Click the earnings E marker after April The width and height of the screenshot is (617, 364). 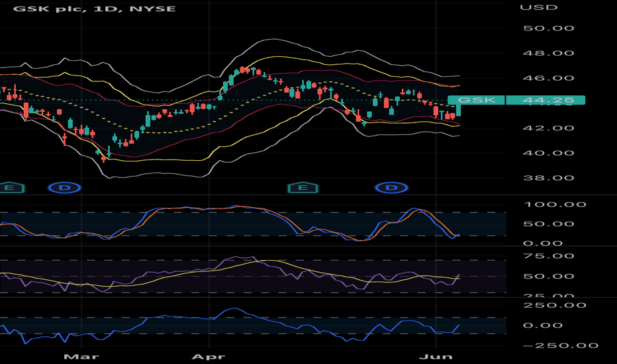[303, 188]
